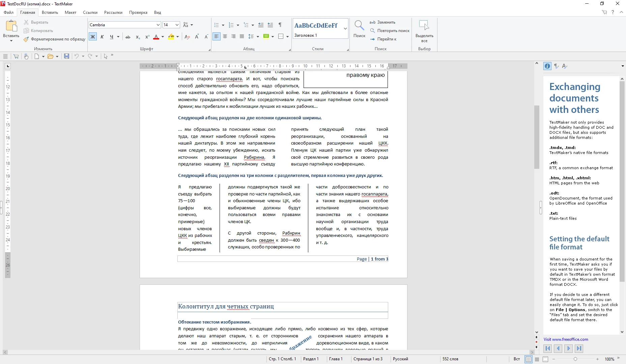Go to first help page in sidebar

(548, 348)
